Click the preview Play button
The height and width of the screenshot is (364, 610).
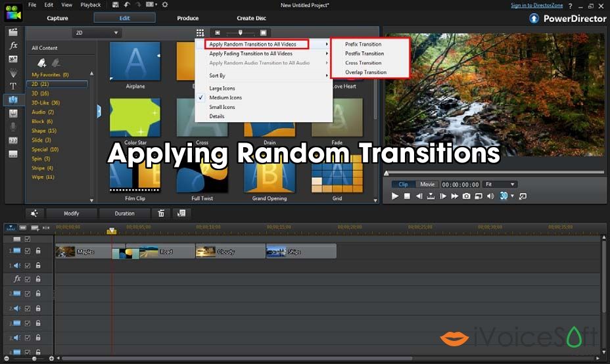tap(394, 196)
